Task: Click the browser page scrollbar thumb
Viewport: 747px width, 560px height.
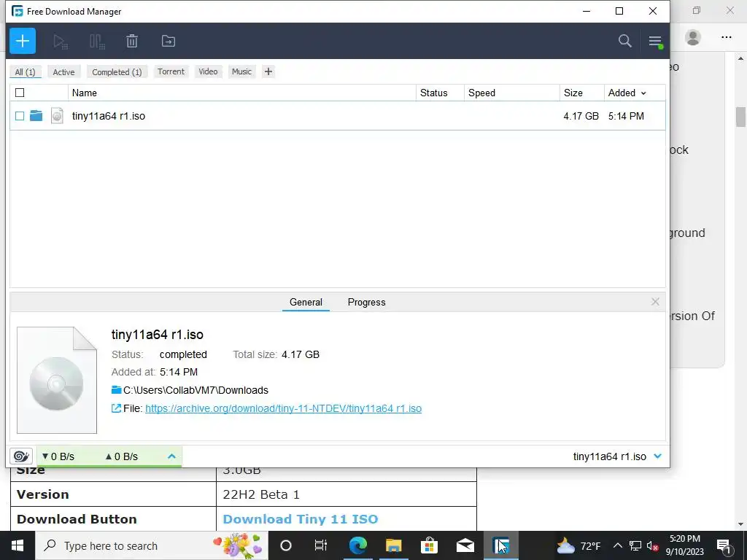Action: pyautogui.click(x=740, y=117)
